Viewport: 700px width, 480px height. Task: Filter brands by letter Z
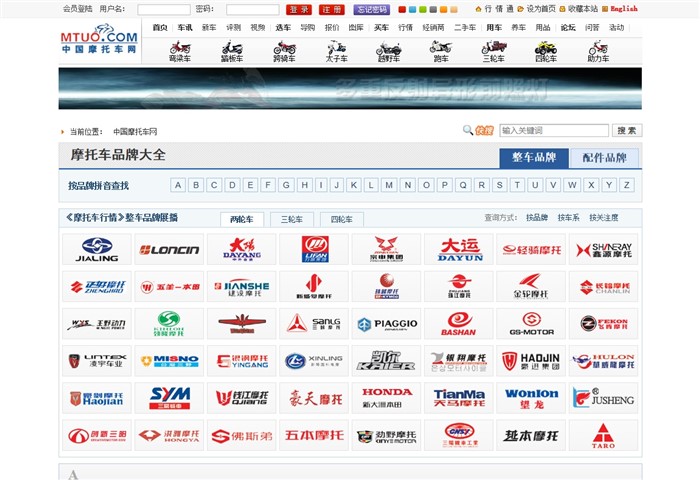point(627,185)
